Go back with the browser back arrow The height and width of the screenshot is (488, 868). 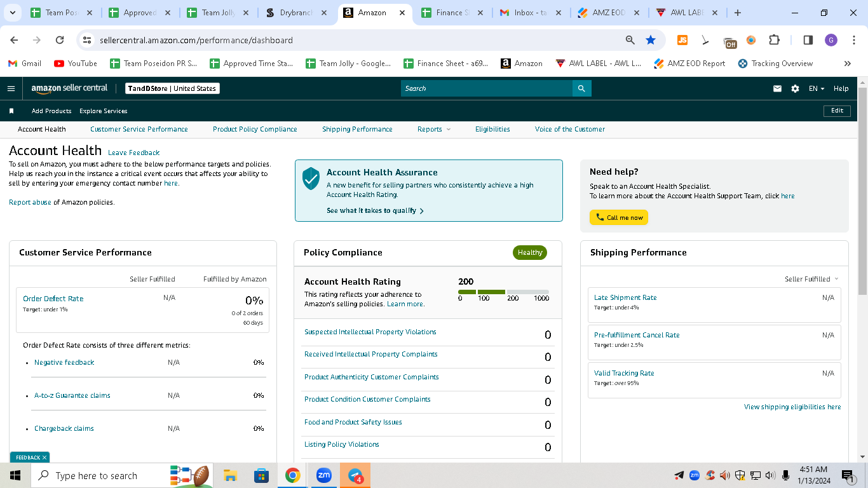point(14,40)
